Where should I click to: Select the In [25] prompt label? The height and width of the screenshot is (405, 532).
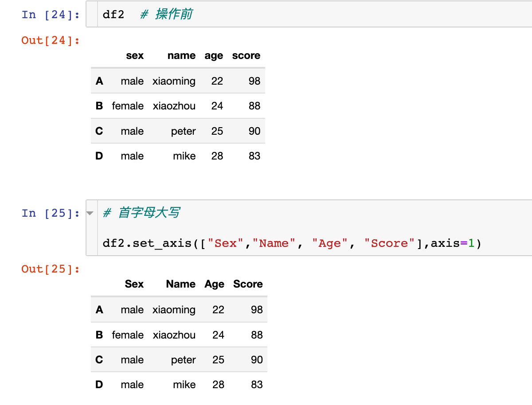tap(51, 213)
